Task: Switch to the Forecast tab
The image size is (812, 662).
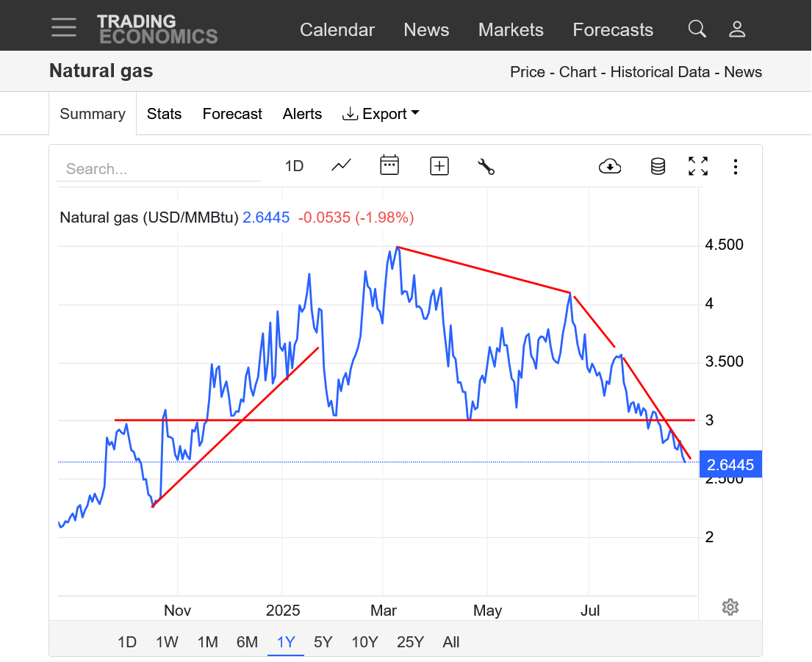Action: 232,114
